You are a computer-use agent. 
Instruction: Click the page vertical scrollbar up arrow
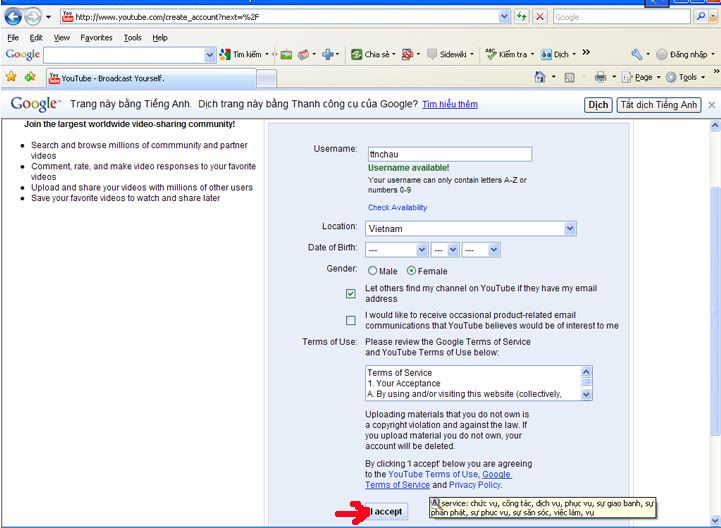point(715,125)
